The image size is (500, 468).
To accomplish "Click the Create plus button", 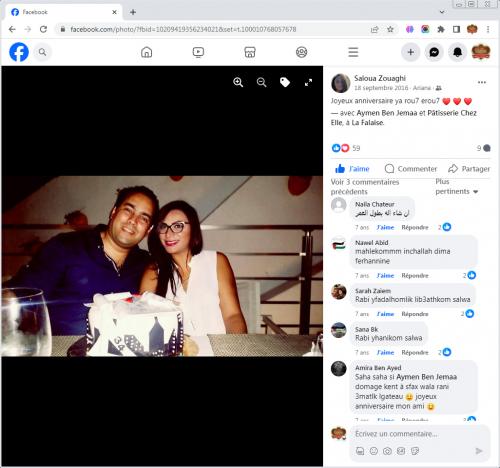I will (411, 52).
